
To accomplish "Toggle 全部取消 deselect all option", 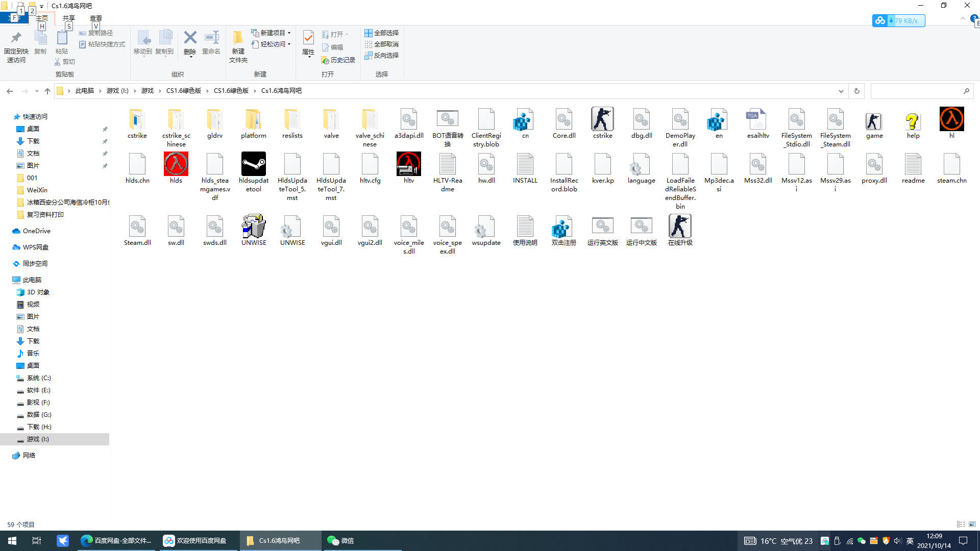I will [x=382, y=44].
